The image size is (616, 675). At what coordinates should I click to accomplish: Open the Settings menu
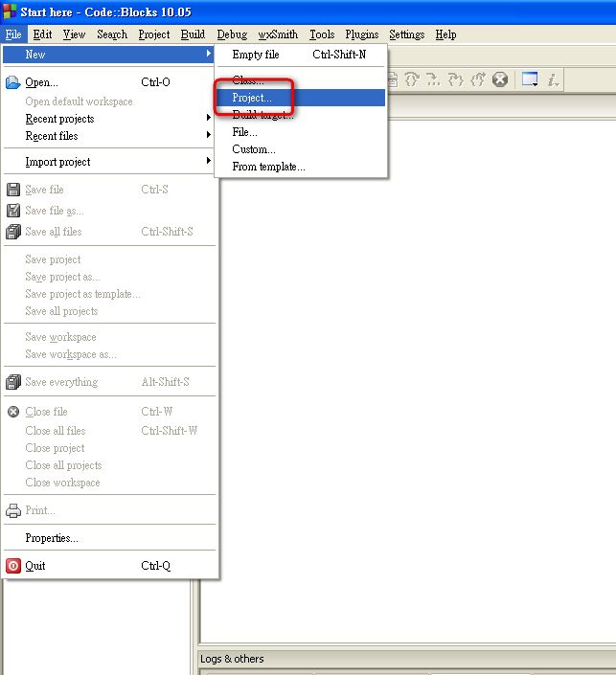pyautogui.click(x=406, y=34)
